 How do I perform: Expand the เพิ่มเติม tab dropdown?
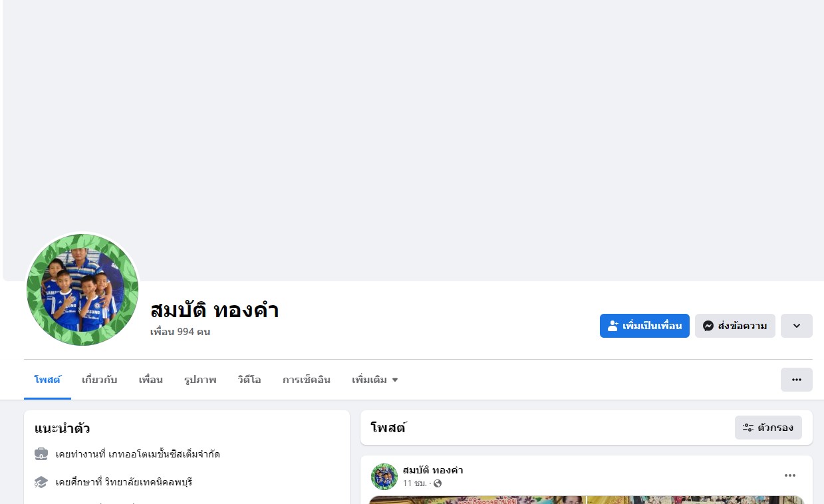coord(375,380)
